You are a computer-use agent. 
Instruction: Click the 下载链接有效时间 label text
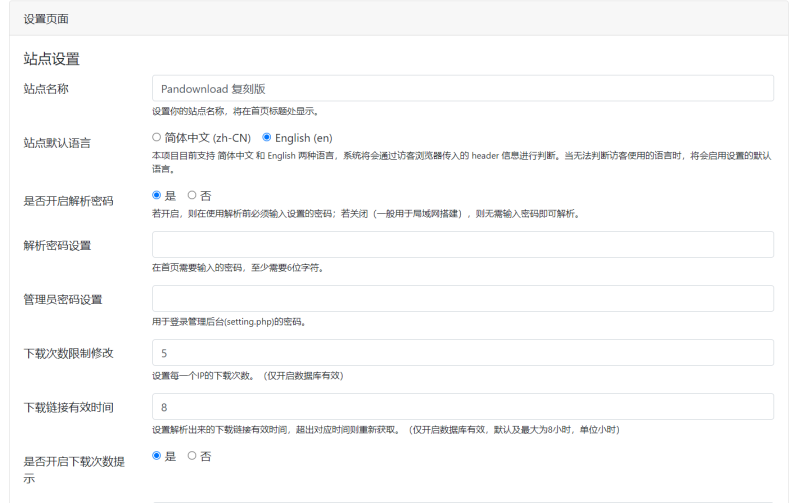[68, 407]
